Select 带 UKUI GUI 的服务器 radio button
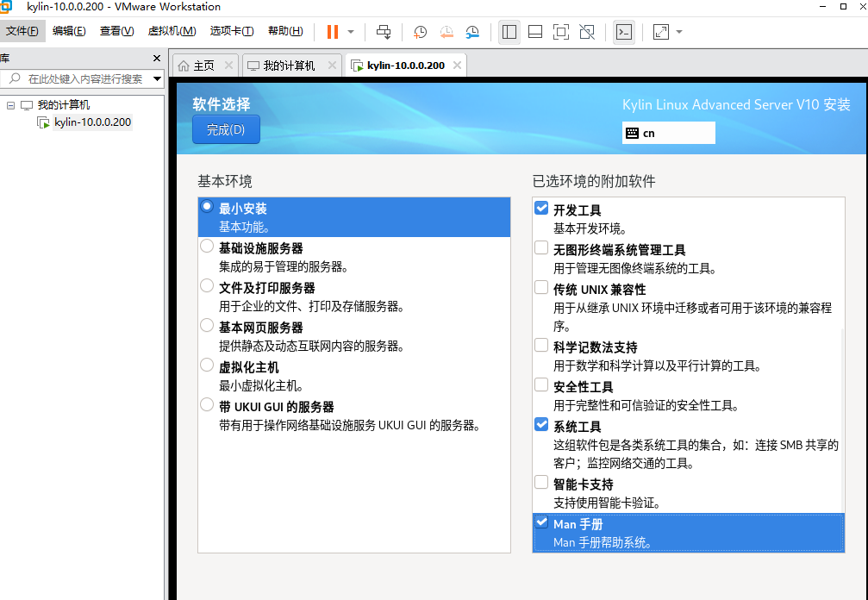Viewport: 868px width, 600px height. [207, 404]
